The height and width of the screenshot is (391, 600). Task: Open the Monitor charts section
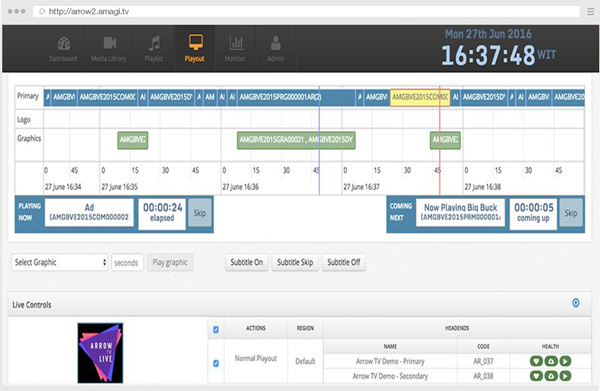pos(235,49)
